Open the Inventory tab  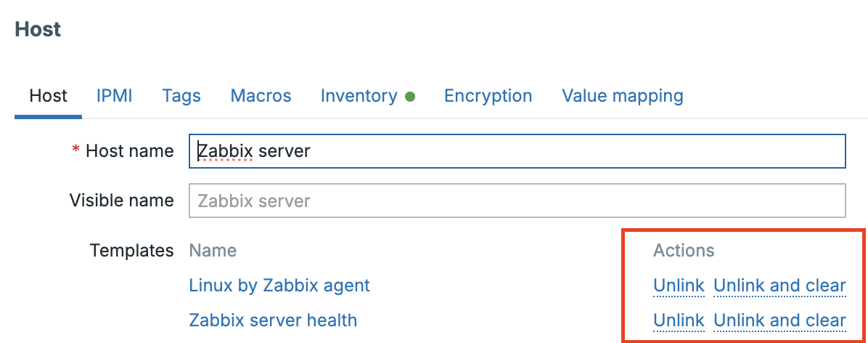(x=359, y=96)
